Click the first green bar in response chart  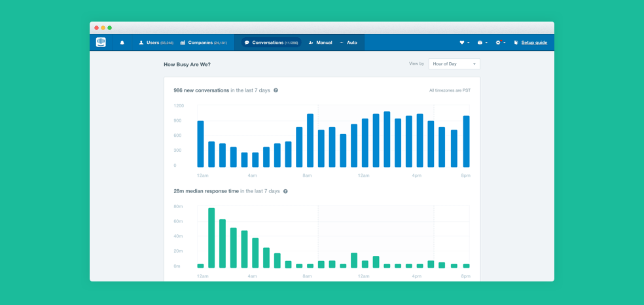coord(201,266)
